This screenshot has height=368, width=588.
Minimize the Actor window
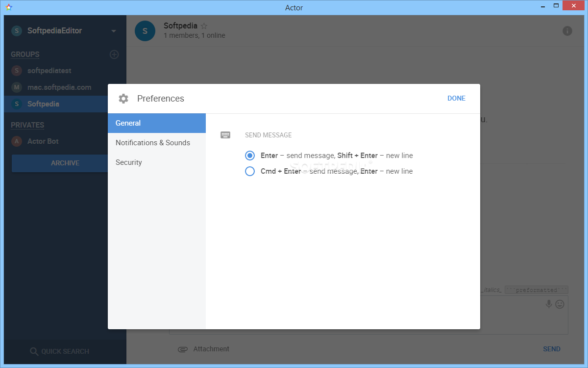(542, 6)
